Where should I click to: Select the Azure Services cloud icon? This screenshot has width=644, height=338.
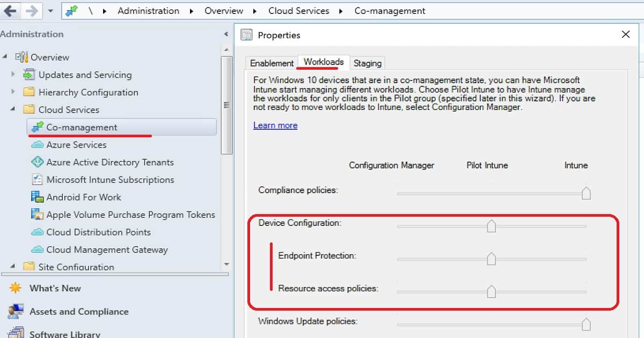point(37,145)
